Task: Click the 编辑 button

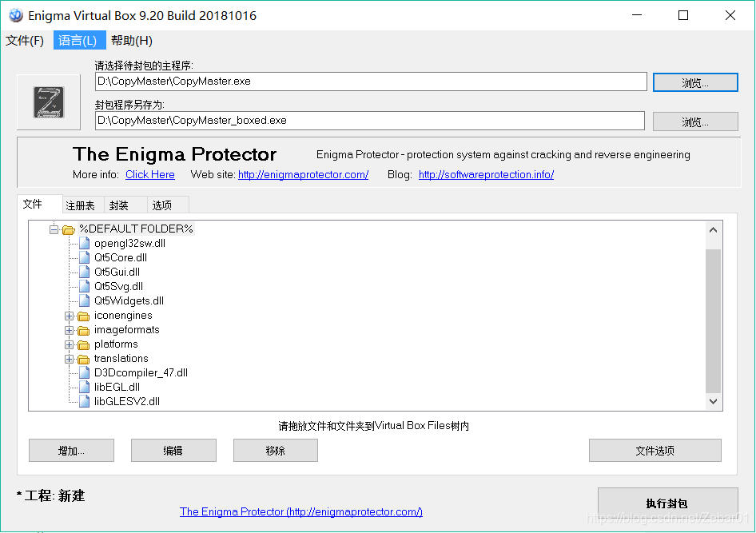Action: 173,451
